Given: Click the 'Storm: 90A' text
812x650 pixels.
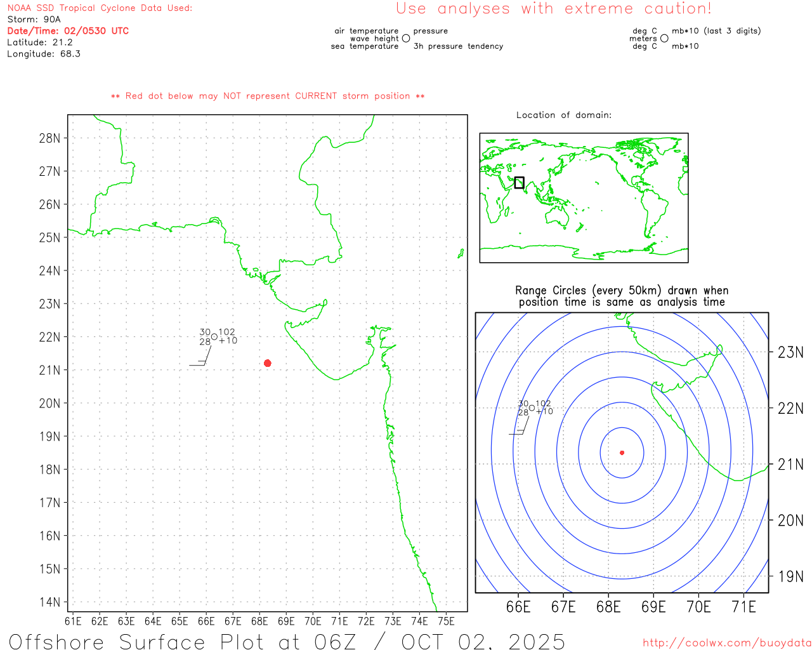Looking at the screenshot, I should click(34, 19).
